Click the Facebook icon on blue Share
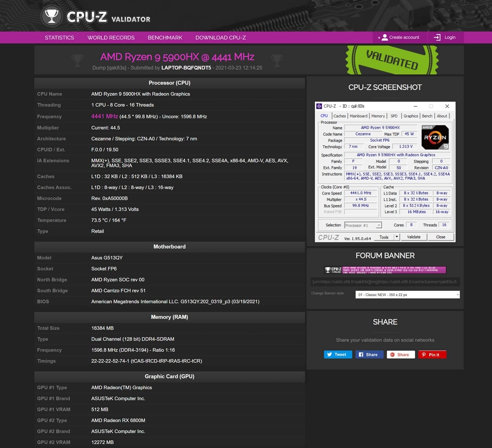 point(361,354)
